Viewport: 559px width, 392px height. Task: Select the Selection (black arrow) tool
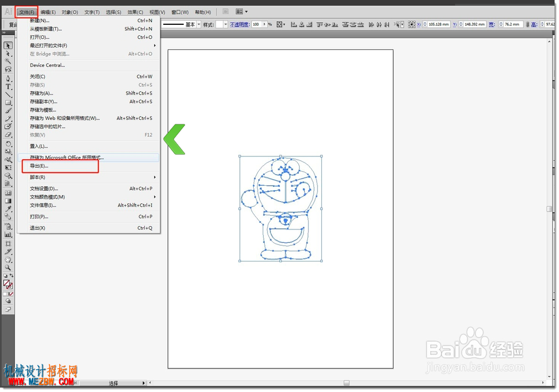[x=8, y=46]
